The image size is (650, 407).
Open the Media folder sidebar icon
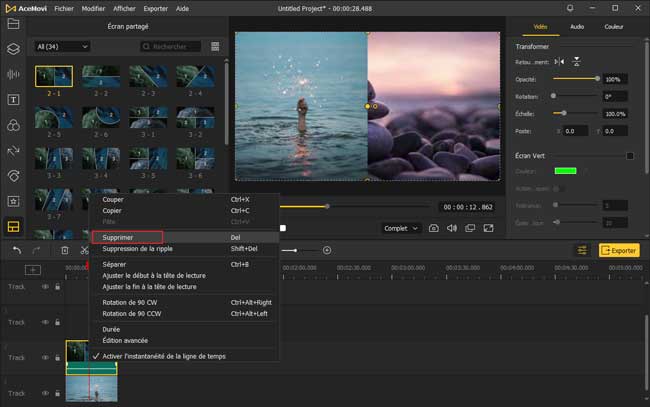tap(13, 22)
